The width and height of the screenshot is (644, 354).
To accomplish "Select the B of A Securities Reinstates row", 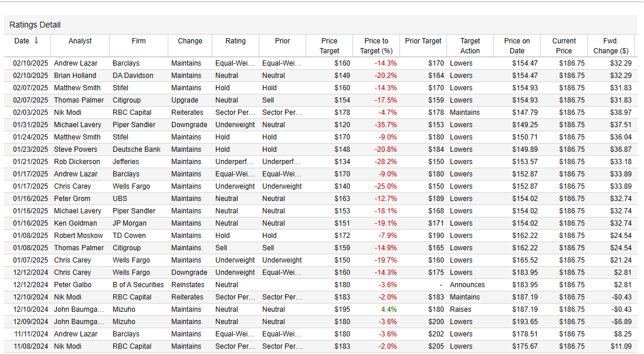I will [320, 285].
